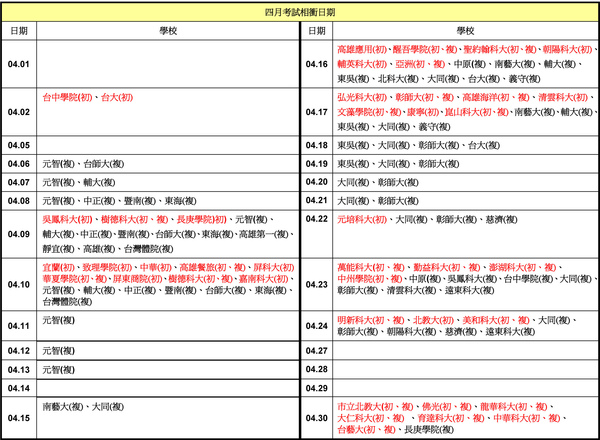Image resolution: width=600 pixels, height=440 pixels.
Task: Select the 日期 header above 04.16
Action: [316, 31]
